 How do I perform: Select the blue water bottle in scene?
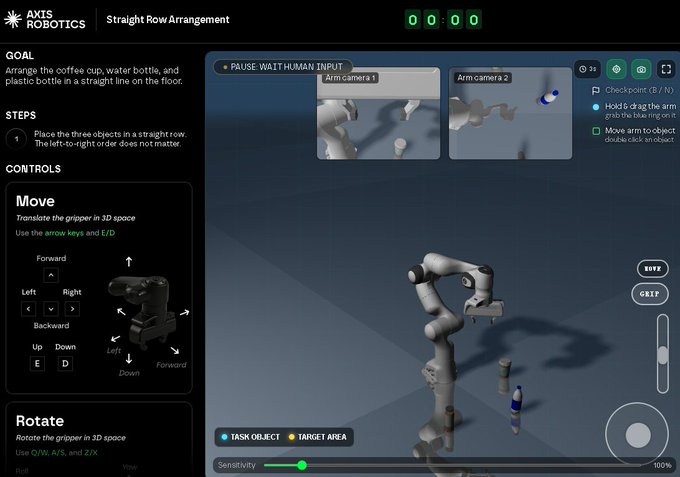point(516,399)
